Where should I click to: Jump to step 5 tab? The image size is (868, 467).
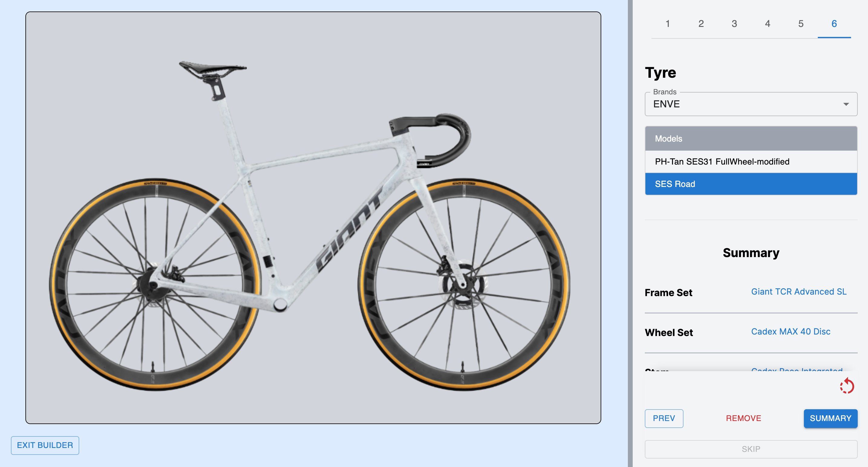801,24
